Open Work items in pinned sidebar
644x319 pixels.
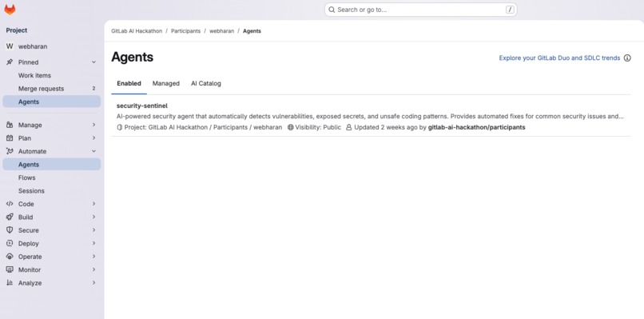[x=51, y=76]
